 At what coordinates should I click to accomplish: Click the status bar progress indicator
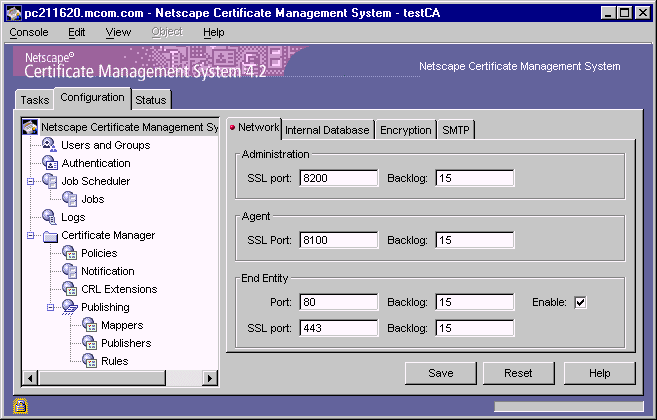569,406
